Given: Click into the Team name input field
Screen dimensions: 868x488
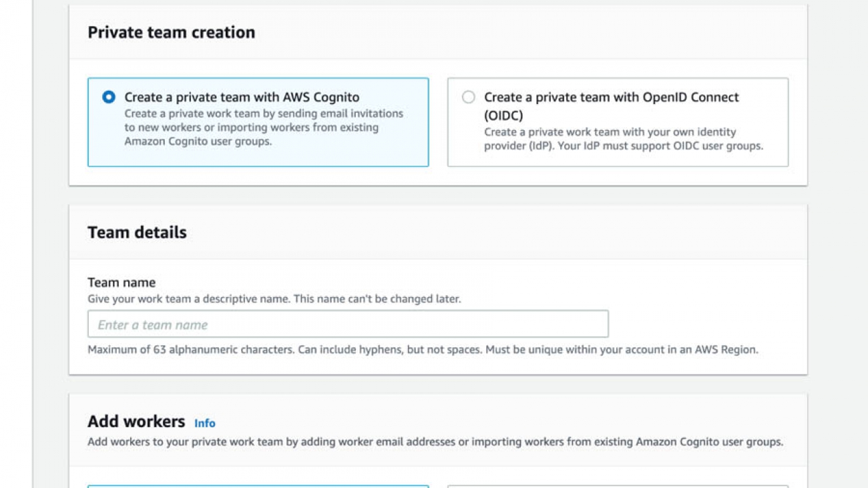Looking at the screenshot, I should point(348,324).
